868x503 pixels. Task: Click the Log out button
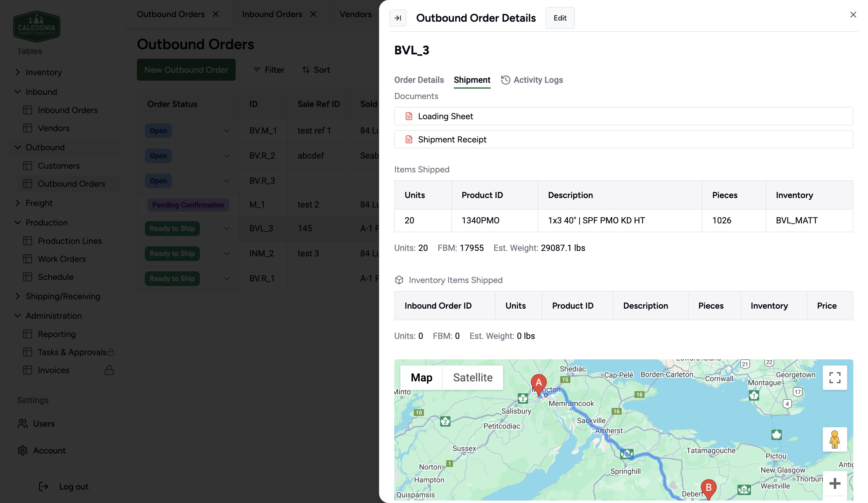(64, 486)
